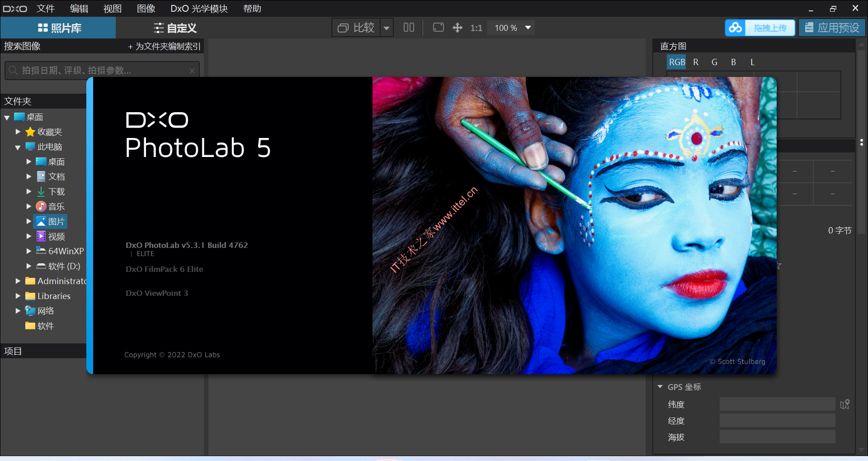Click the image search input field
This screenshot has width=868, height=461.
click(x=102, y=71)
